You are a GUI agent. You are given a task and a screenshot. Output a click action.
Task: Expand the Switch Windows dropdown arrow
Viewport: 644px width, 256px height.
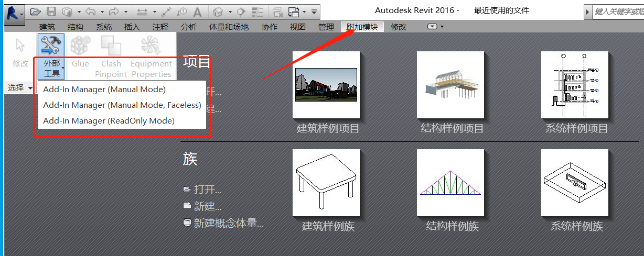click(x=304, y=12)
